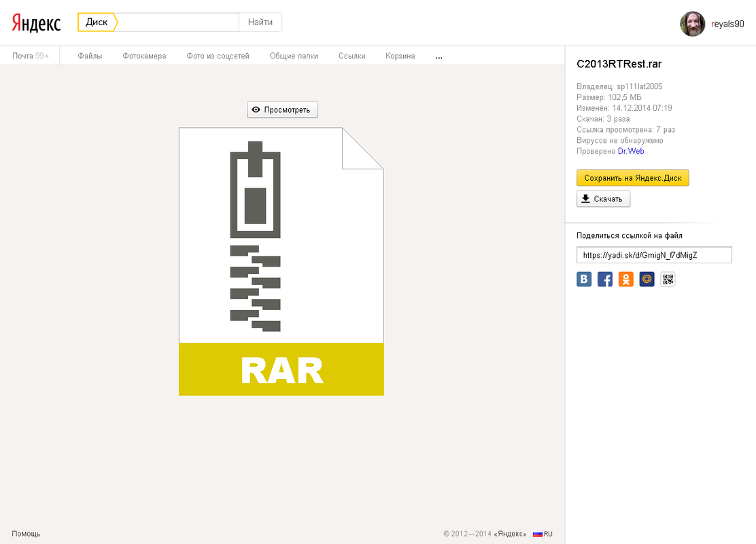Viewport: 756px width, 544px height.
Task: Click the Яндекс logo
Action: coord(36,22)
